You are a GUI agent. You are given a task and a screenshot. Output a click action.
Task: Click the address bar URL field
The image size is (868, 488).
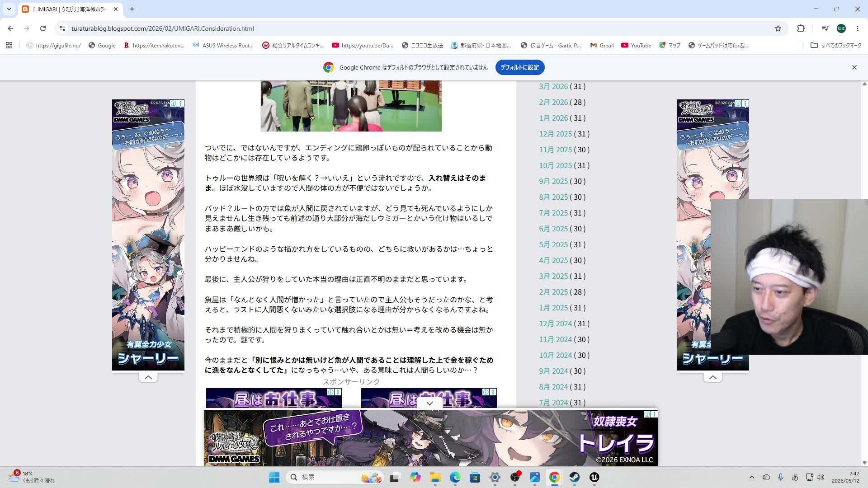pos(420,28)
